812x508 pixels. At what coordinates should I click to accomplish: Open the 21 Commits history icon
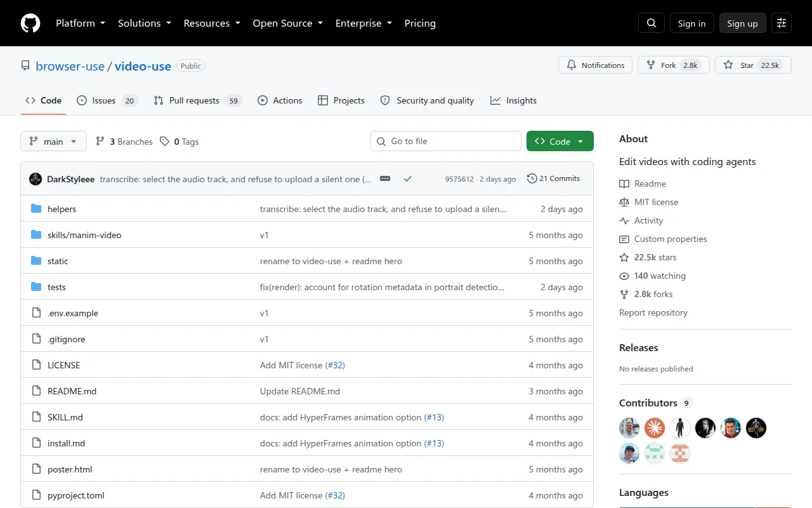pyautogui.click(x=553, y=179)
